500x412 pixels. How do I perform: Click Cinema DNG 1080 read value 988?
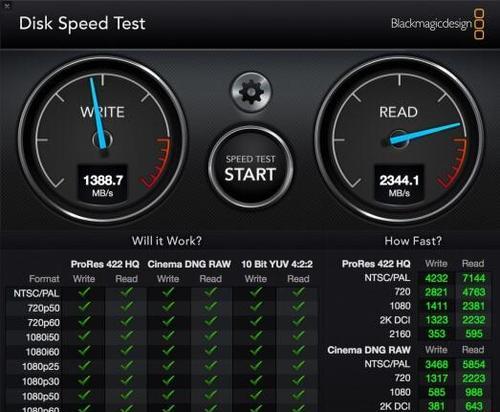[x=474, y=392]
